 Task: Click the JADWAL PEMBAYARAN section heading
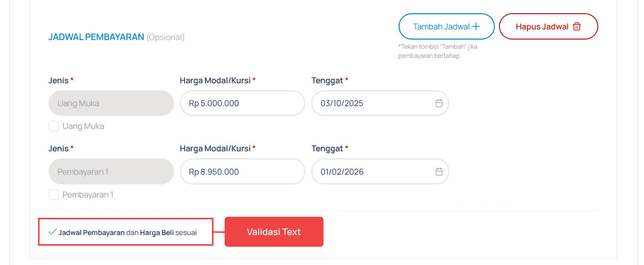click(96, 37)
